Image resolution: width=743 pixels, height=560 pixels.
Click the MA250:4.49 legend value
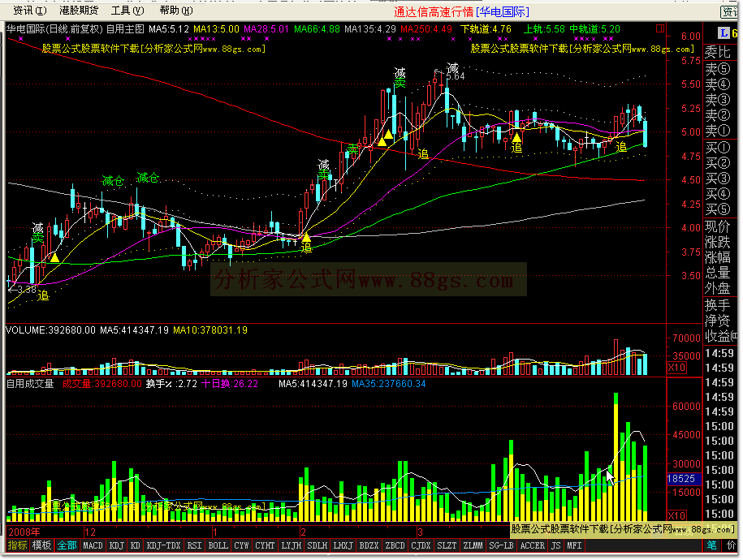pos(426,29)
